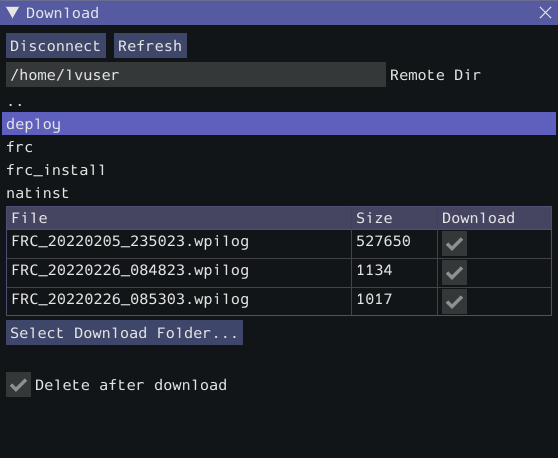Select file name FRC_20220205_235023.wpilog
This screenshot has width=558, height=458.
click(130, 242)
